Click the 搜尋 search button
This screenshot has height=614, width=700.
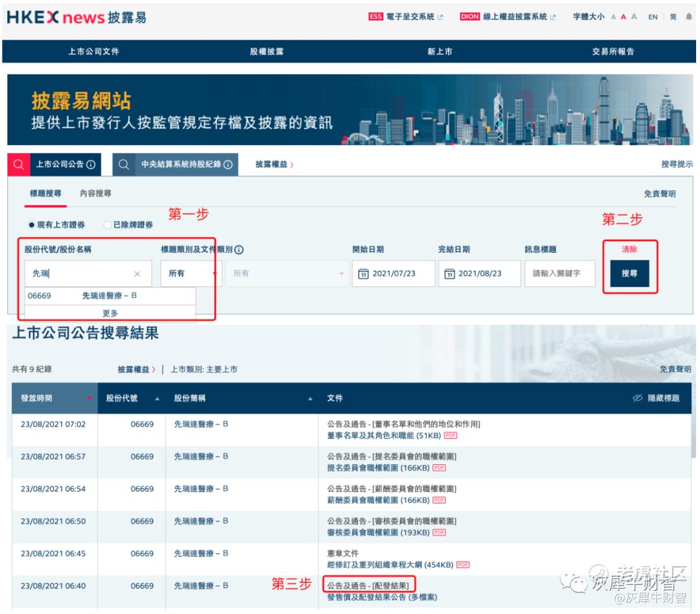(x=629, y=274)
